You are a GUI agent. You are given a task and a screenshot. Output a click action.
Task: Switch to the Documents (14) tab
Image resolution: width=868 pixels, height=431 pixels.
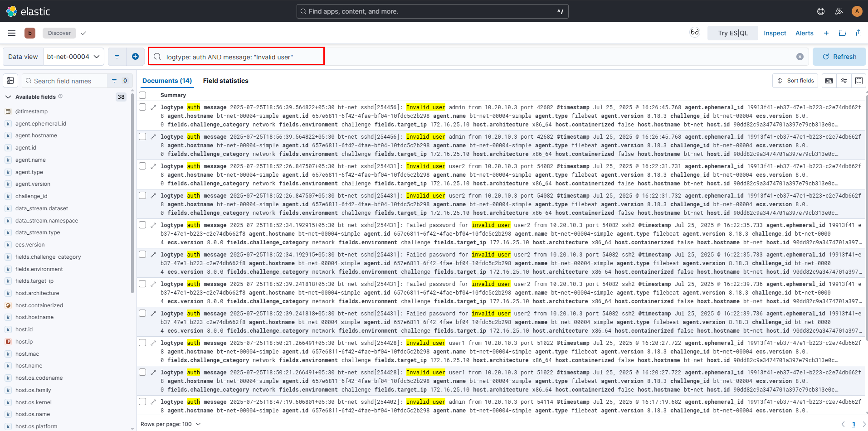click(x=167, y=81)
